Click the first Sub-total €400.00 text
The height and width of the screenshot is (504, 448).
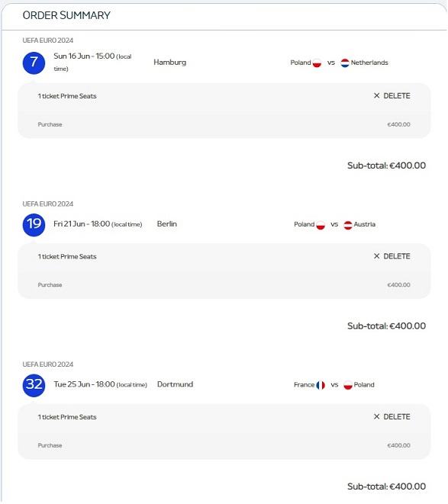386,165
